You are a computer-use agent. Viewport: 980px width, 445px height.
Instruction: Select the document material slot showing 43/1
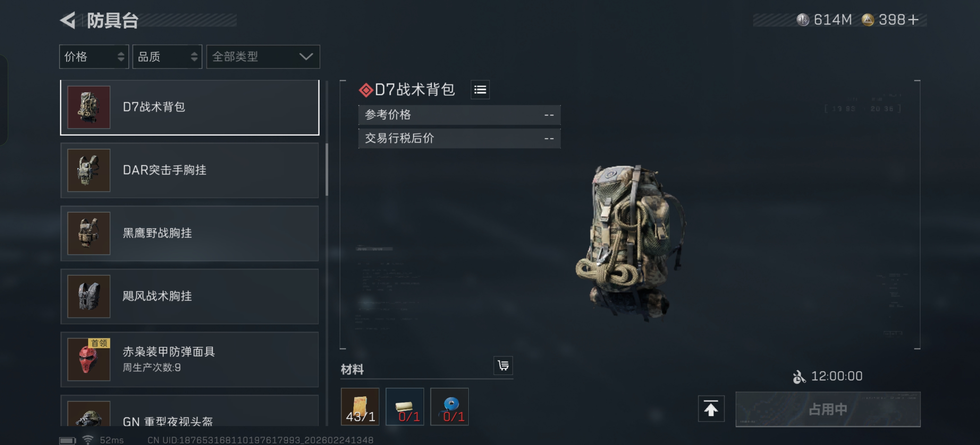click(x=360, y=407)
